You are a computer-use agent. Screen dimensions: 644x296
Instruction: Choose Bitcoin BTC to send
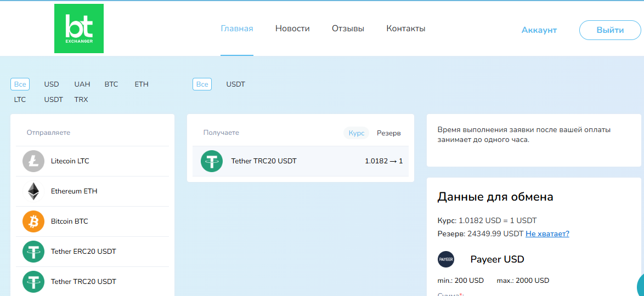tap(92, 221)
